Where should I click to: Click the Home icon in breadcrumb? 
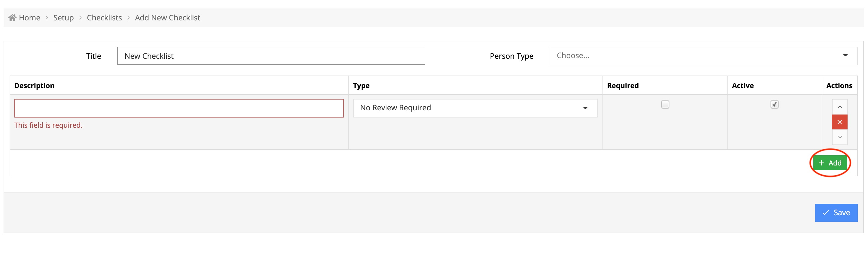tap(13, 17)
